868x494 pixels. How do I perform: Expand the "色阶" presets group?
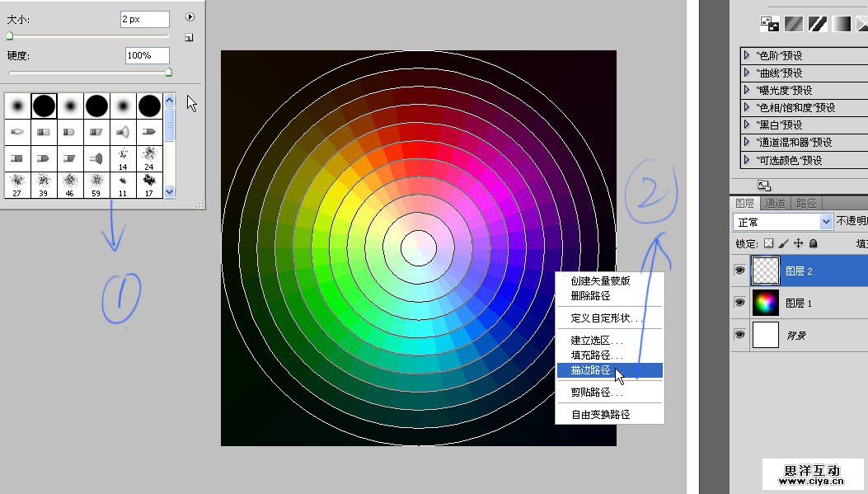(x=747, y=56)
